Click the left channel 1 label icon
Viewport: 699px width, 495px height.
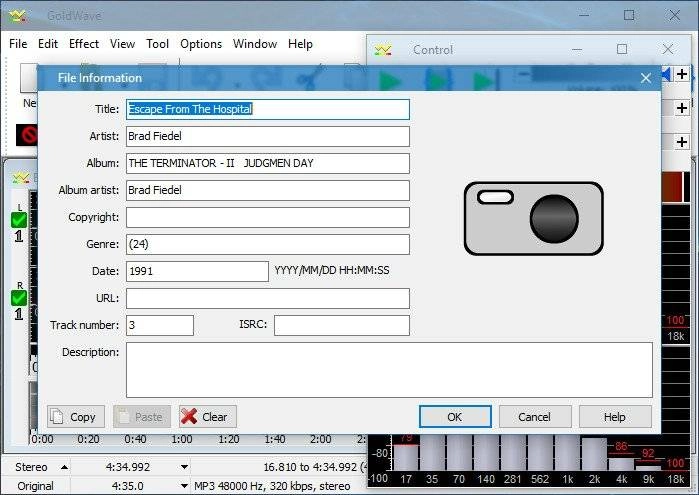(x=18, y=236)
